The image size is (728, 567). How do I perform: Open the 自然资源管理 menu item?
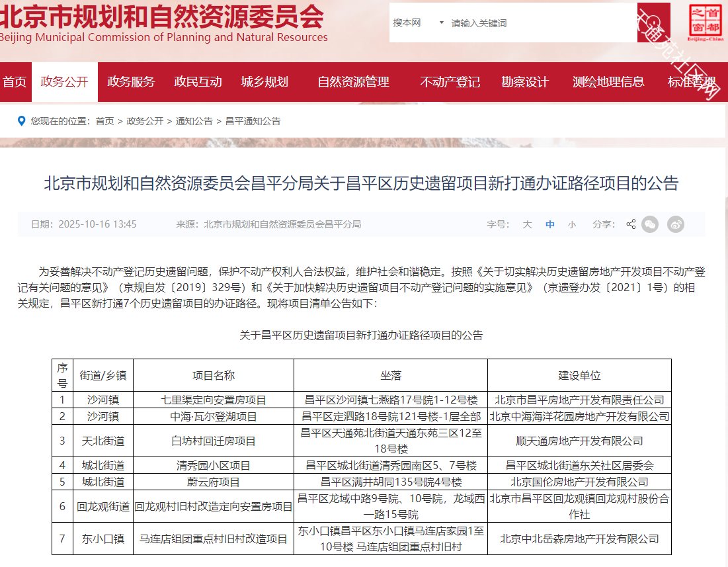pyautogui.click(x=353, y=82)
